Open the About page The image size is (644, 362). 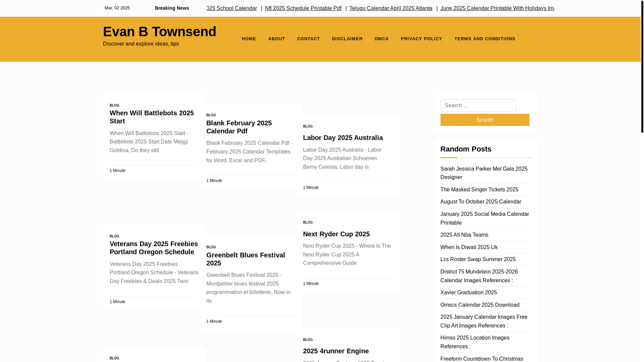click(x=276, y=39)
